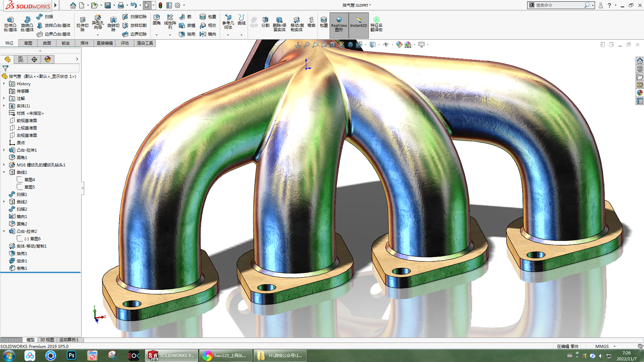The width and height of the screenshot is (644, 362).
Task: Click the 扫描 (Sweep) button
Action: [45, 17]
